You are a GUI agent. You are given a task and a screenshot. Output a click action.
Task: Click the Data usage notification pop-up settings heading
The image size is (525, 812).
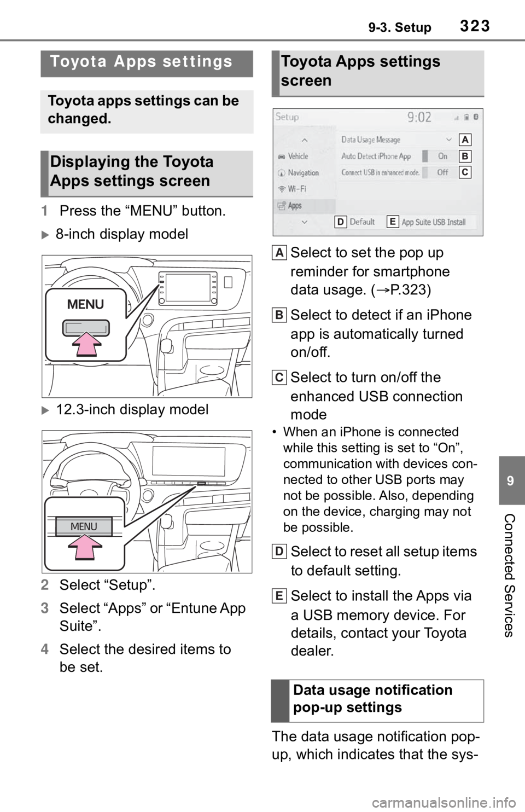(373, 699)
